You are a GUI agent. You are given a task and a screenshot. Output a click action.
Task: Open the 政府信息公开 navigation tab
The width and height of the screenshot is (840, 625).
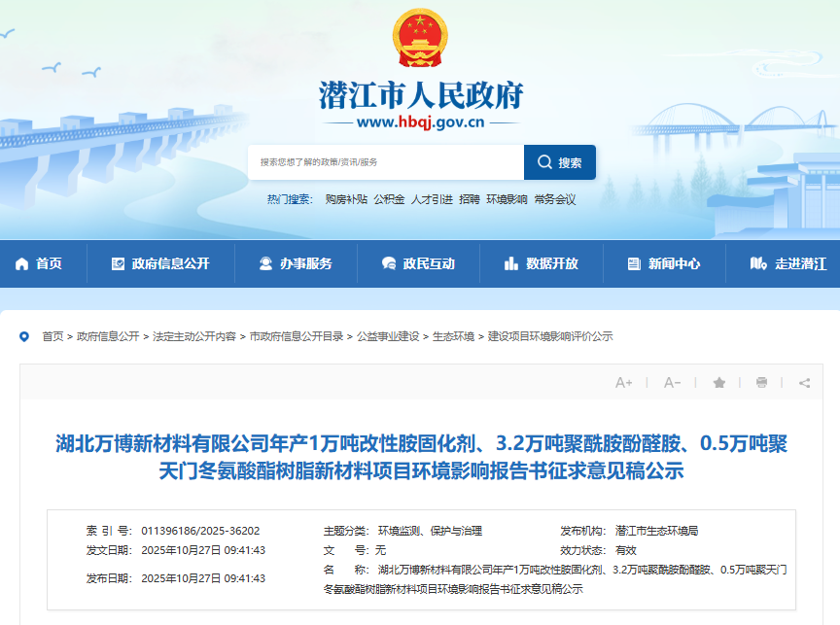pyautogui.click(x=160, y=263)
